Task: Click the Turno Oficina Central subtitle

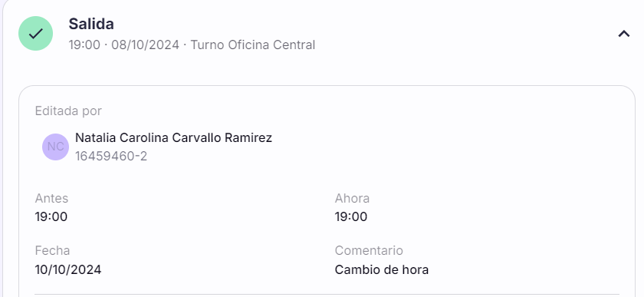Action: tap(253, 45)
